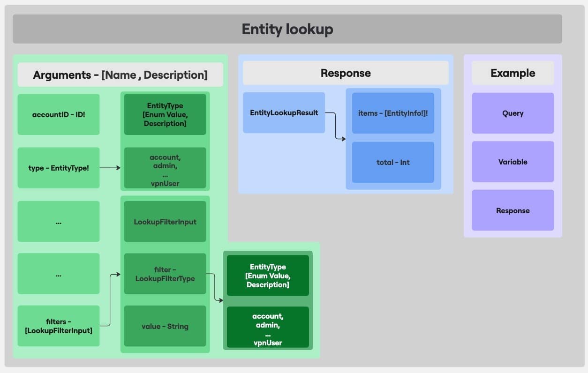Select the Response header in blue section
588x373 pixels.
pyautogui.click(x=346, y=73)
